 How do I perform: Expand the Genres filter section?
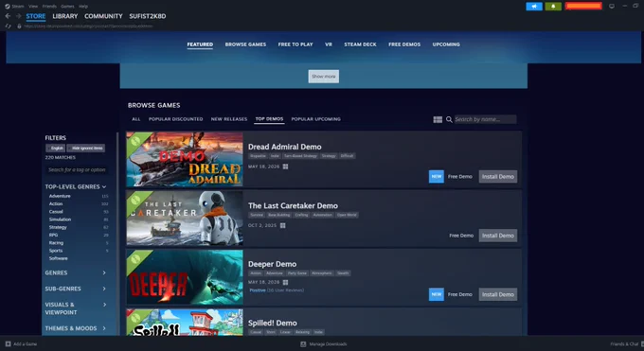[76, 273]
